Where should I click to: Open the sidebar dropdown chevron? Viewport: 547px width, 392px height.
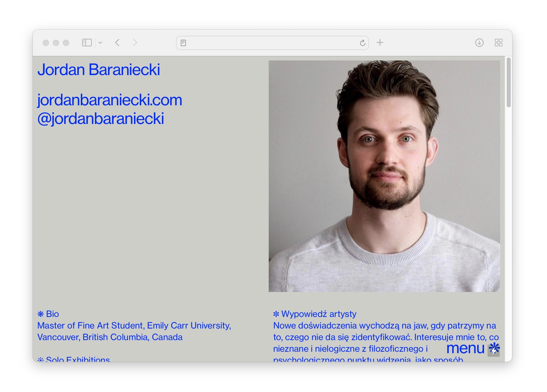click(x=100, y=43)
